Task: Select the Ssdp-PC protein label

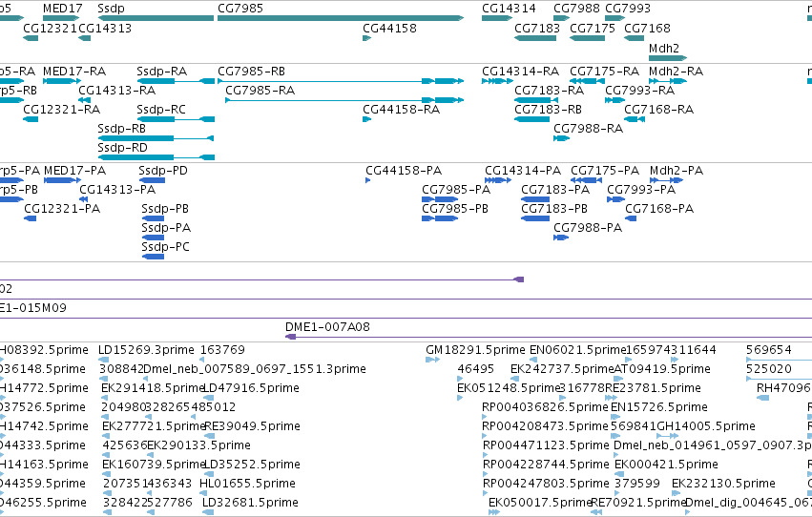Action: [x=166, y=247]
